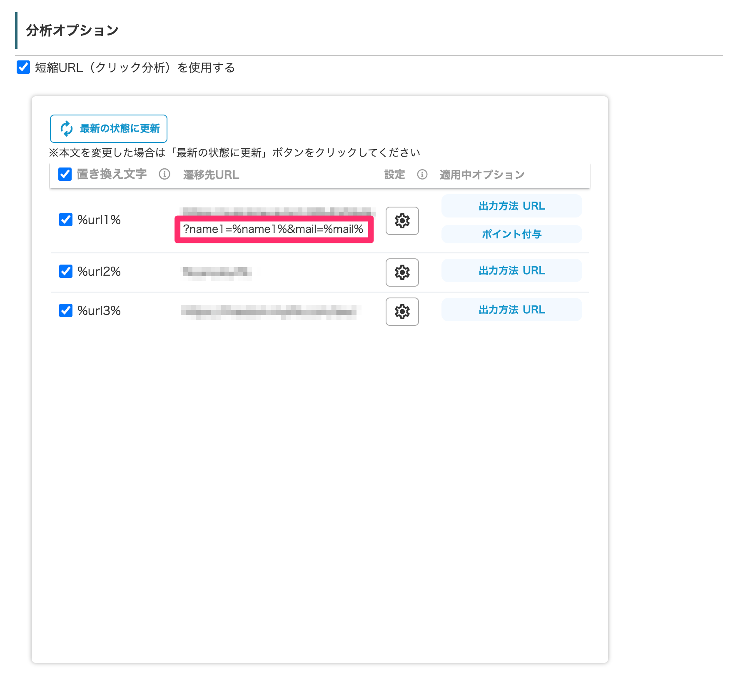
Task: Open settings gear for %url2% row
Action: [x=402, y=272]
